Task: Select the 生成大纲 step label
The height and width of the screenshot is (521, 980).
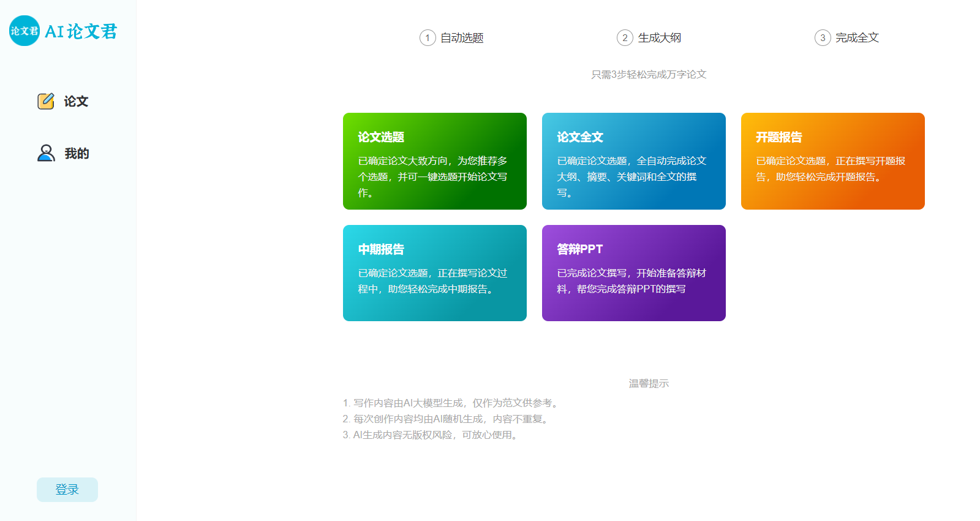Action: 660,38
